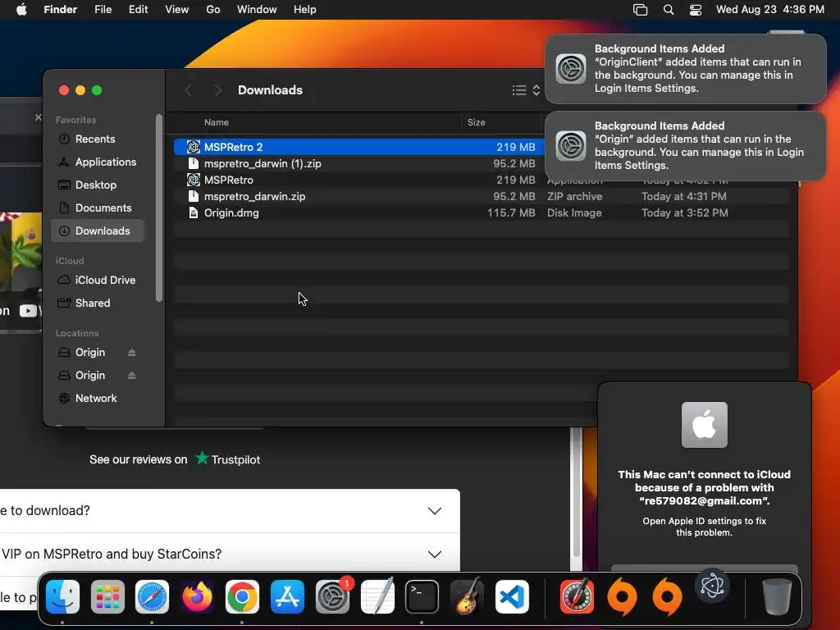Screen dimensions: 840x630
Task: Open TextEdit from the Dock
Action: pyautogui.click(x=377, y=596)
